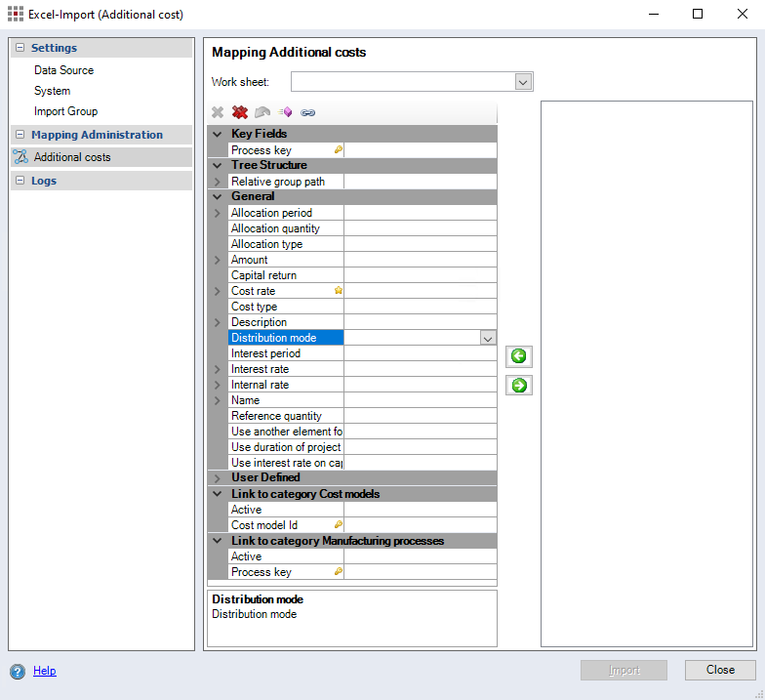This screenshot has width=765, height=700.
Task: Click the blue Help question mark icon
Action: tap(18, 672)
